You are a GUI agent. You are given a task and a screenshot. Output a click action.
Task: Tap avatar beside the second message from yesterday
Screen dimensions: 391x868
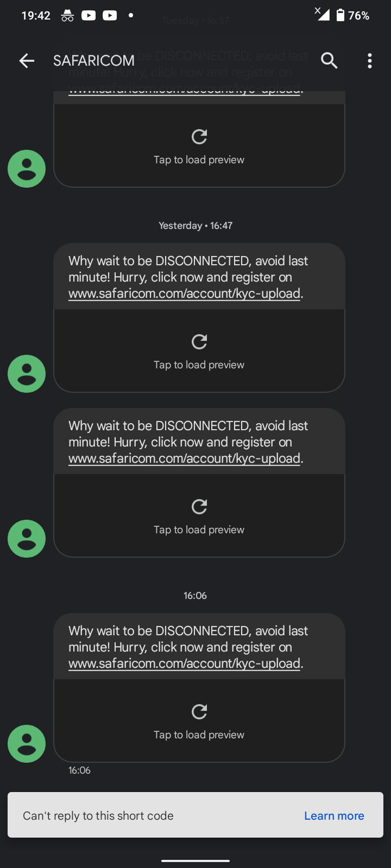click(x=27, y=539)
